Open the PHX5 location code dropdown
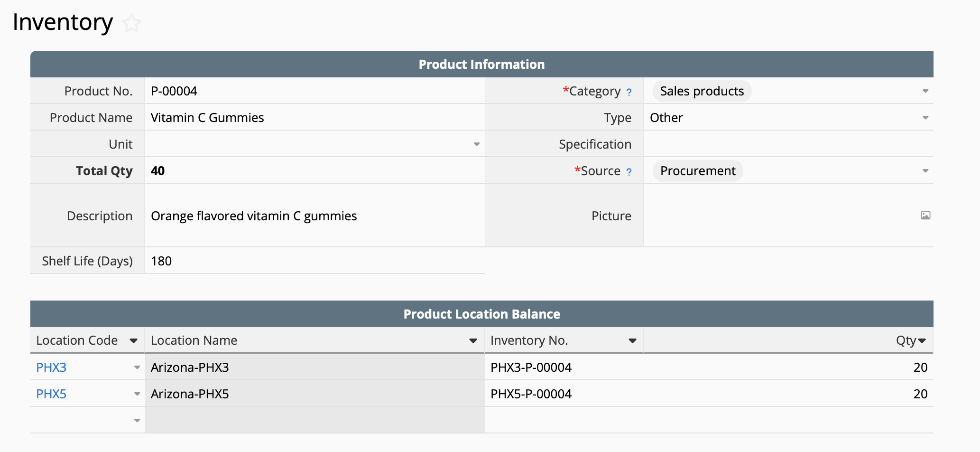Image resolution: width=980 pixels, height=452 pixels. pos(137,394)
